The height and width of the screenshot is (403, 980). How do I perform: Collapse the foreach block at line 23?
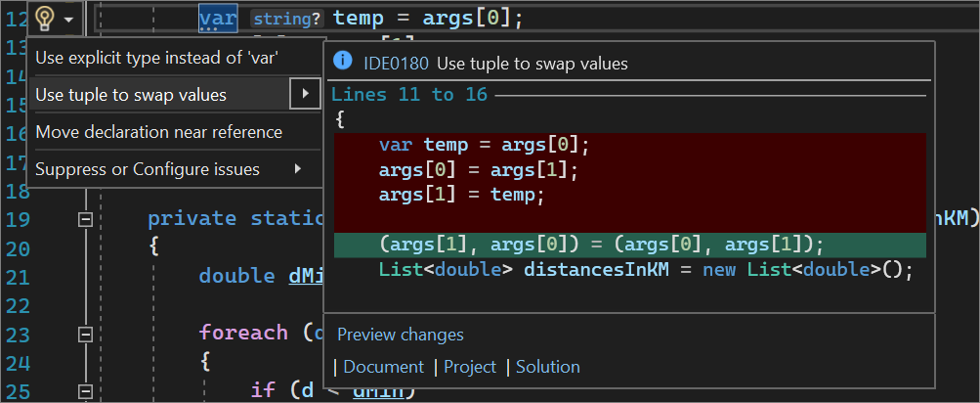[x=84, y=335]
